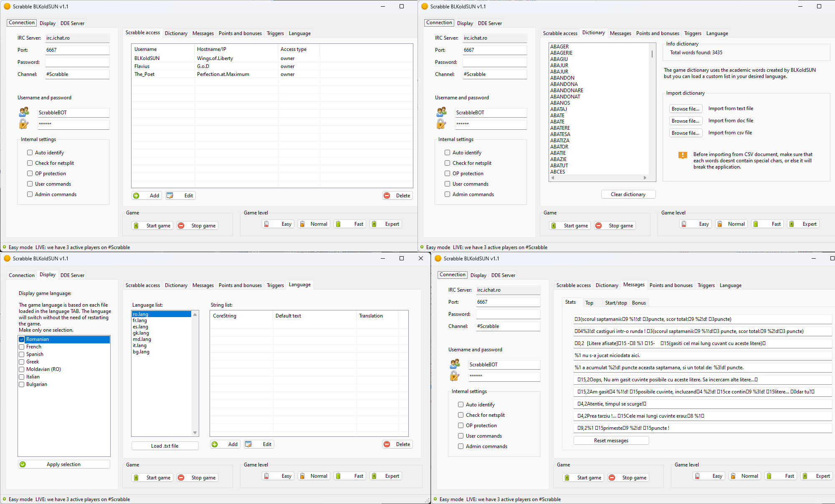
Task: Set Easy level in Scrabble access window
Action: coord(278,224)
